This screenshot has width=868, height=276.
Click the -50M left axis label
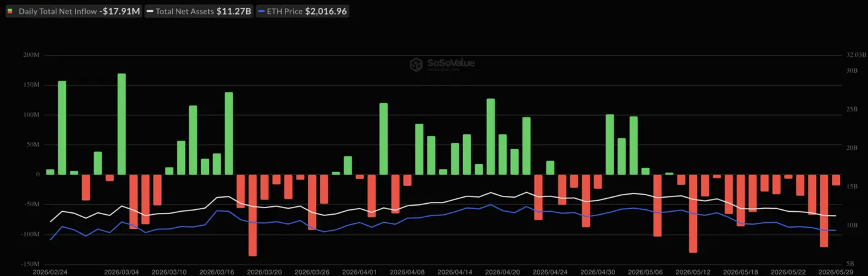31,204
